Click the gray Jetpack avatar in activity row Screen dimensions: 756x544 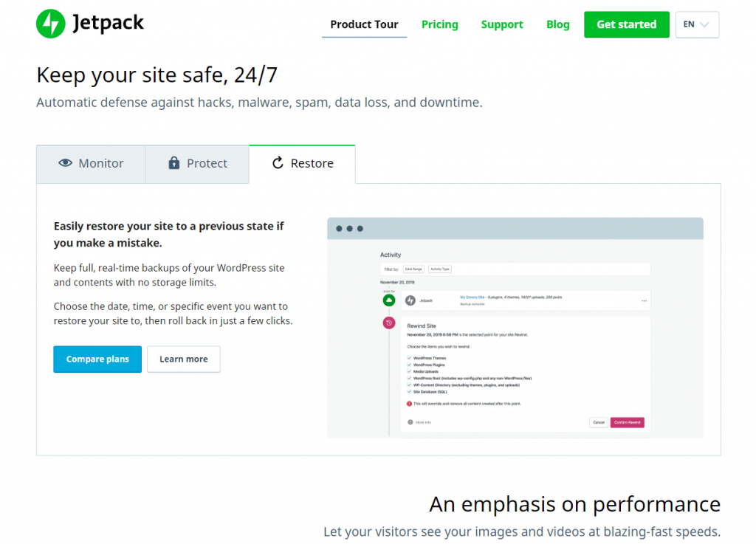point(410,300)
